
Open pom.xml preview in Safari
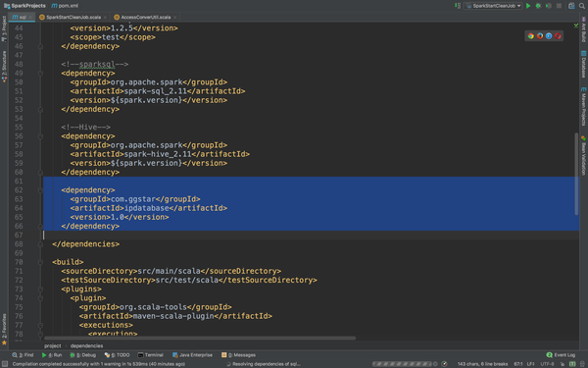549,36
